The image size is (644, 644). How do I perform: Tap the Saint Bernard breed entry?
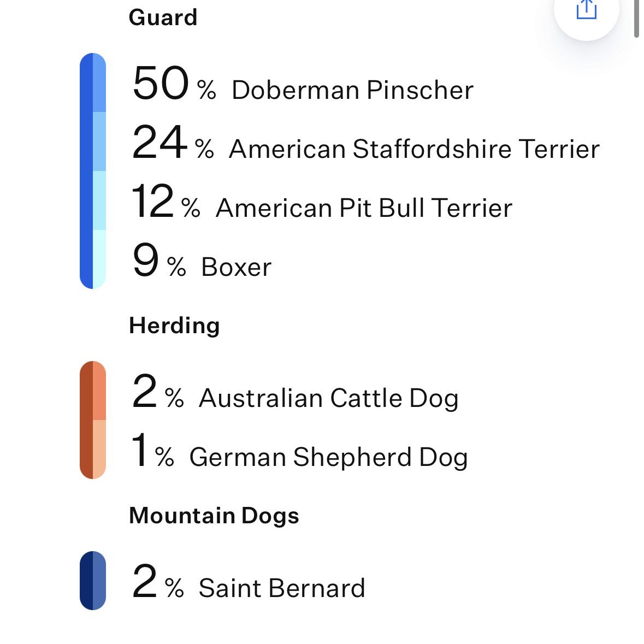(x=281, y=588)
